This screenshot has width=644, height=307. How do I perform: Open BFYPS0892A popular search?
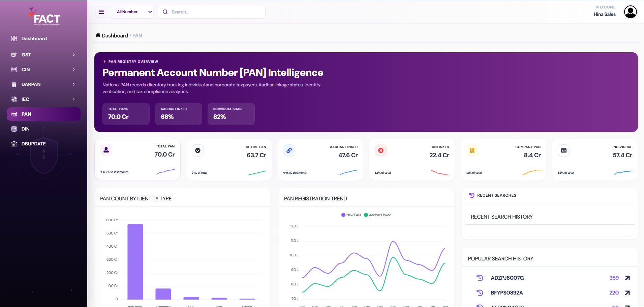click(507, 293)
